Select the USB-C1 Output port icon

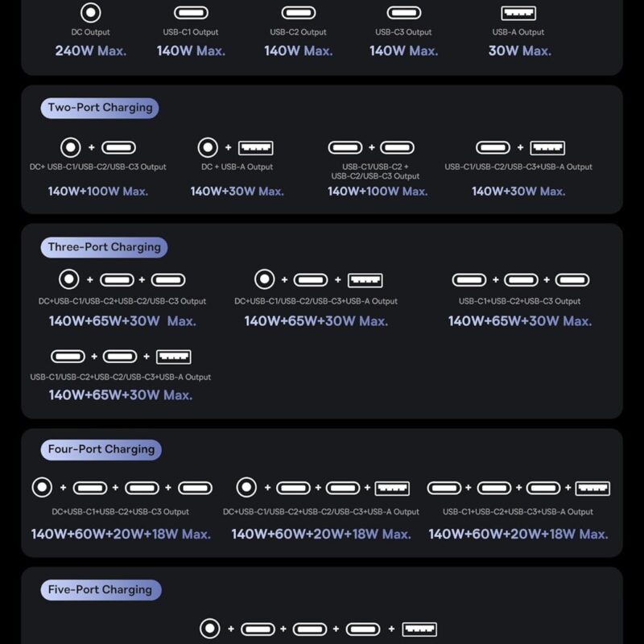(191, 13)
